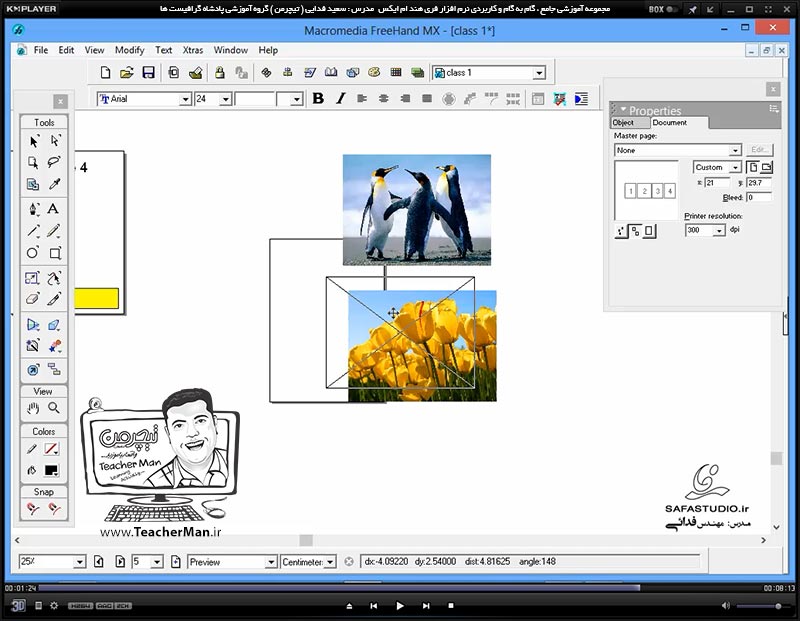
Task: Click the Play button in KMPlayer
Action: pyautogui.click(x=400, y=606)
